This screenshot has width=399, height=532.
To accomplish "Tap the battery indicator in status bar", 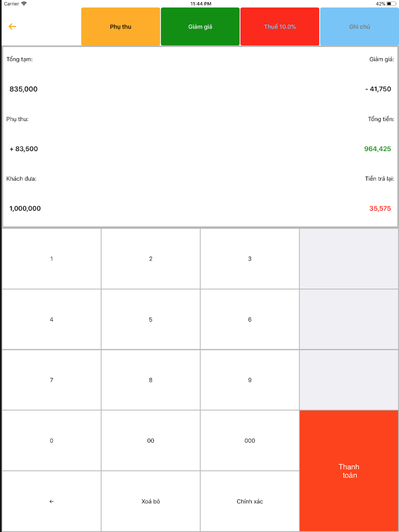I will click(391, 4).
